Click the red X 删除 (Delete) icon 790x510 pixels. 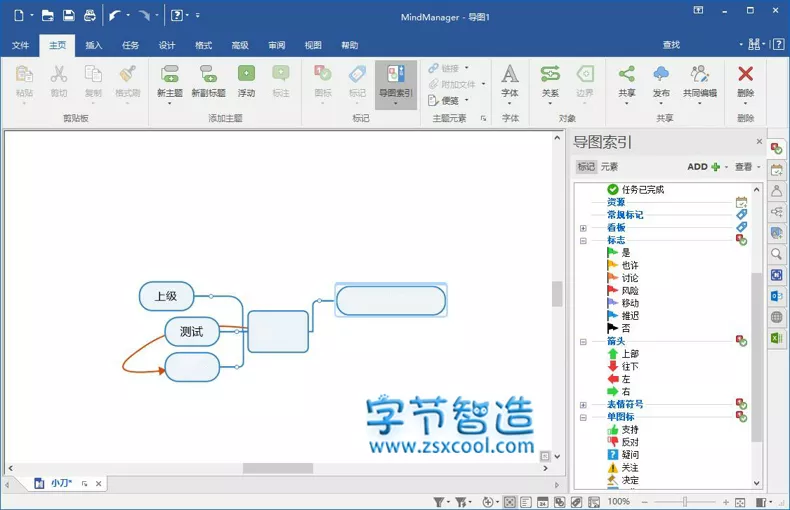[745, 74]
